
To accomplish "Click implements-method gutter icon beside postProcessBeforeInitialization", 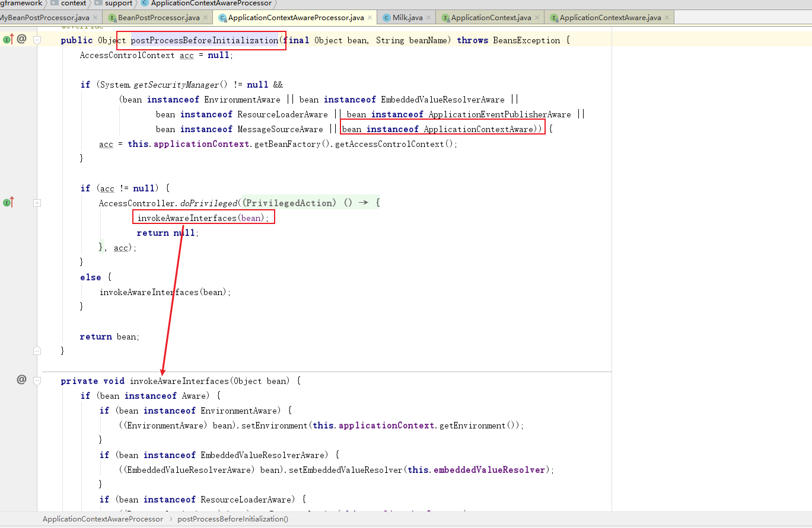I will (x=8, y=39).
